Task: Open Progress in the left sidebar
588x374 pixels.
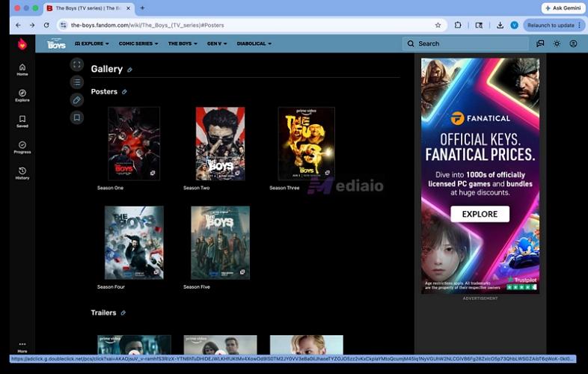Action: [22, 147]
